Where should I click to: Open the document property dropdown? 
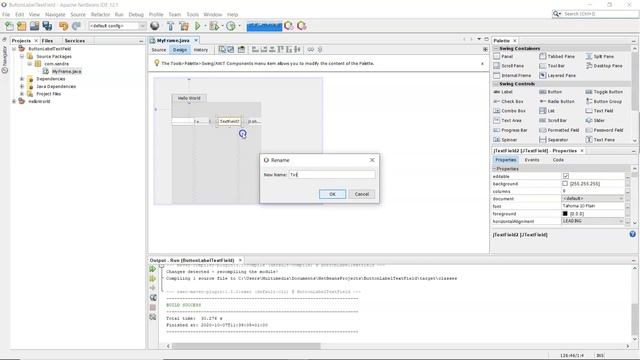click(x=593, y=198)
